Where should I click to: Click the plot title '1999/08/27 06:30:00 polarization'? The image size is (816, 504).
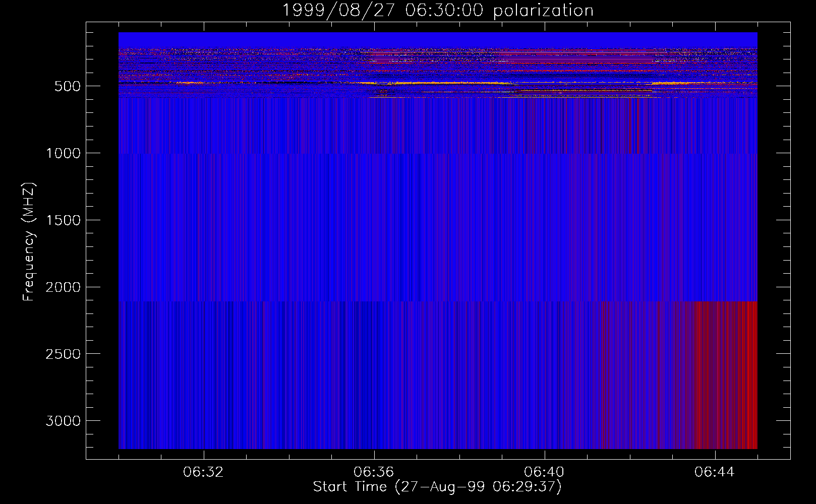(x=437, y=10)
